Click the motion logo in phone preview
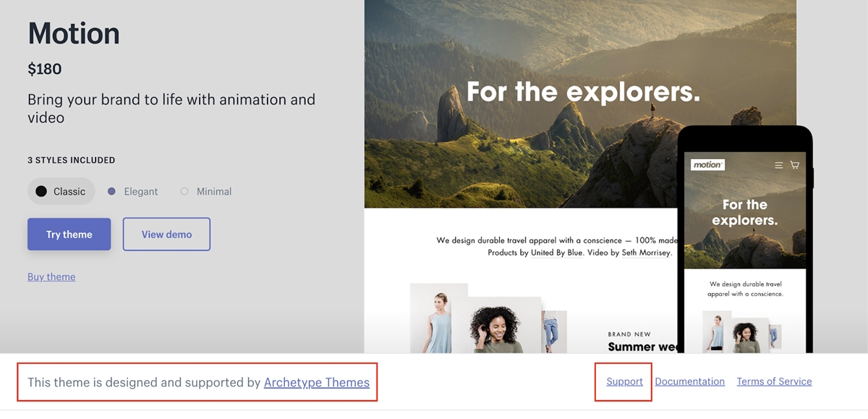The image size is (868, 419). coord(707,165)
